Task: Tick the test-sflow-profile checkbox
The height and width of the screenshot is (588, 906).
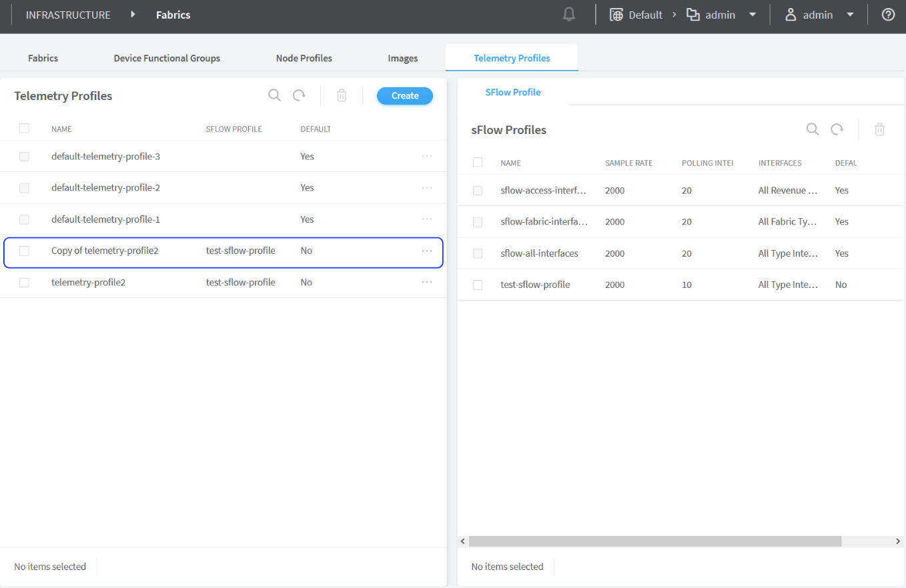Action: [478, 285]
